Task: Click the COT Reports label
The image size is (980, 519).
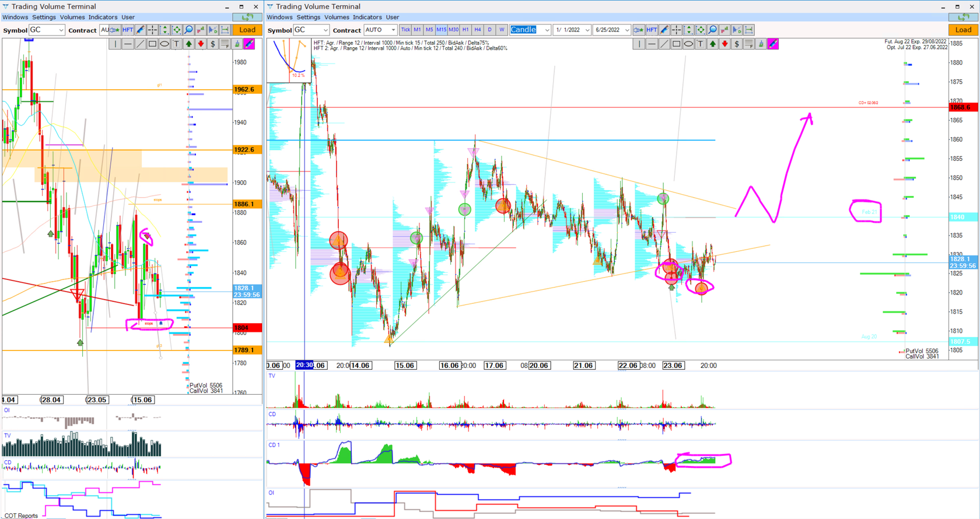Action: (x=22, y=516)
